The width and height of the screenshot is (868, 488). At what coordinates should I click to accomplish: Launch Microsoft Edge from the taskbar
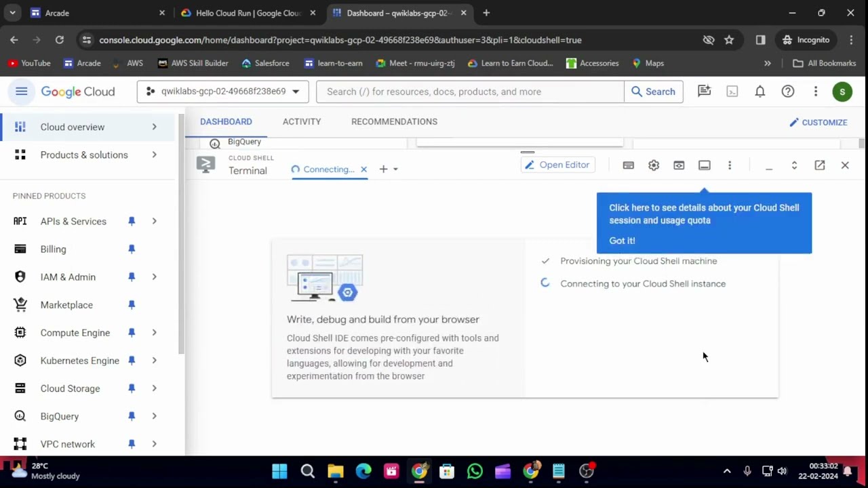pyautogui.click(x=363, y=471)
